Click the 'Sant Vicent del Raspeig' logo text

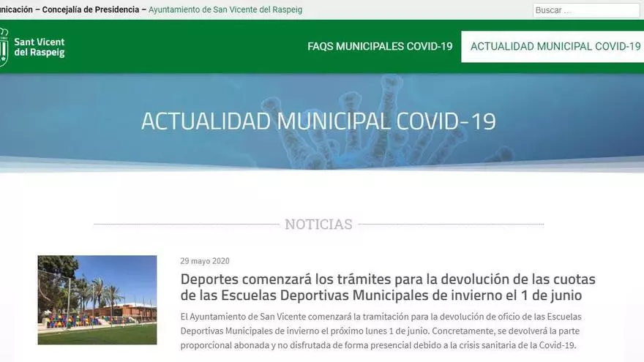pos(39,48)
